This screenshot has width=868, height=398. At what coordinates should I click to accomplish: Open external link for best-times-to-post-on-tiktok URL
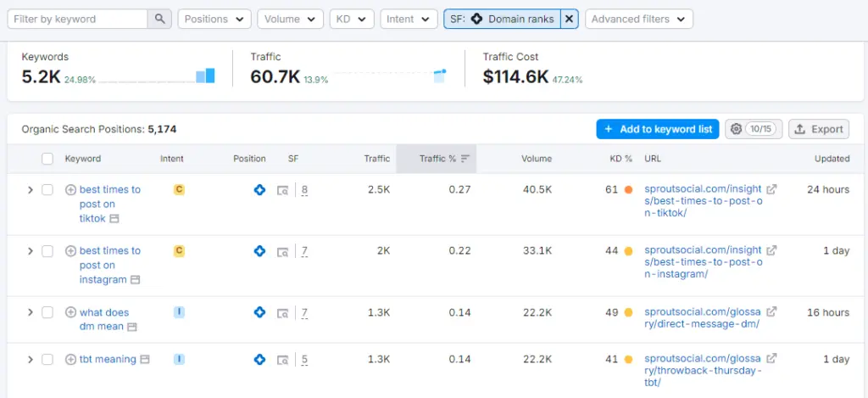771,190
